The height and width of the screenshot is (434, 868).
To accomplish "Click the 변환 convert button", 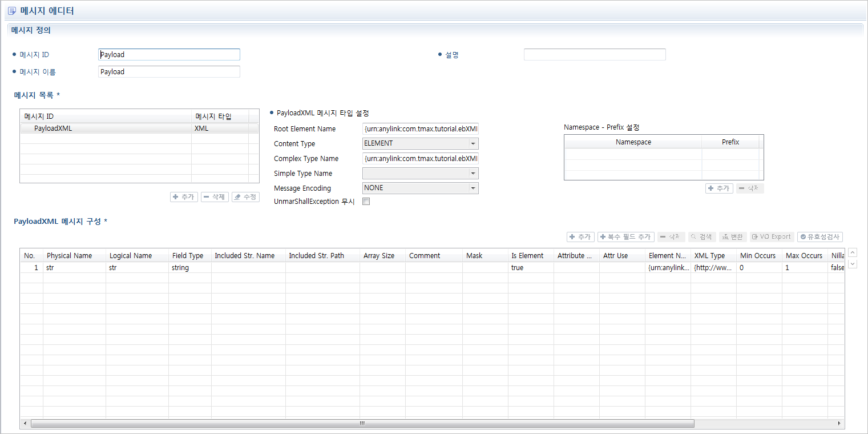I will [x=732, y=237].
